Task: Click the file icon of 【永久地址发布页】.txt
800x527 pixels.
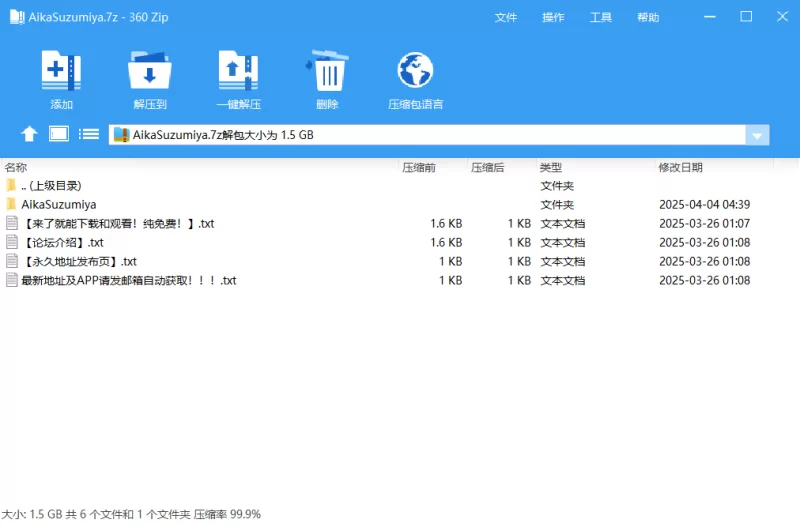Action: (12, 261)
